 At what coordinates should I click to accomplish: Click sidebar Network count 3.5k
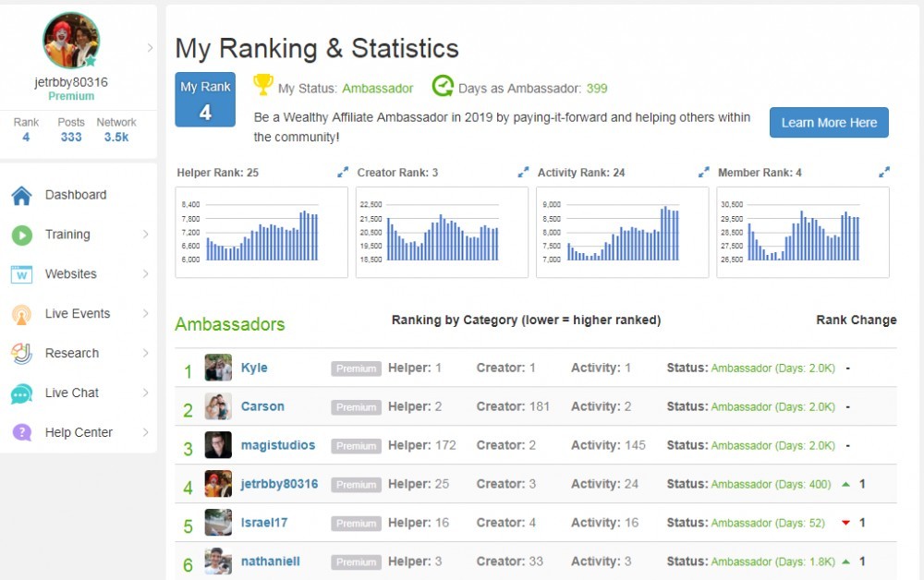(x=116, y=138)
